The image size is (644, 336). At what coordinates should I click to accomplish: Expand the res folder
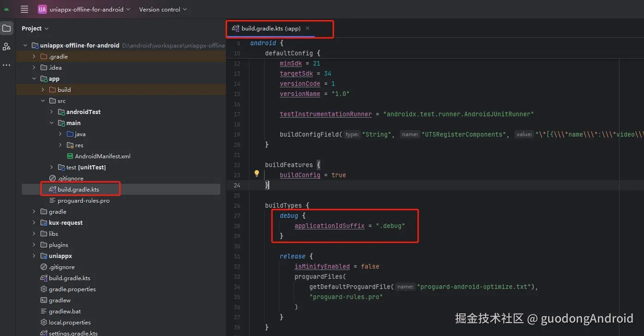[x=60, y=145]
